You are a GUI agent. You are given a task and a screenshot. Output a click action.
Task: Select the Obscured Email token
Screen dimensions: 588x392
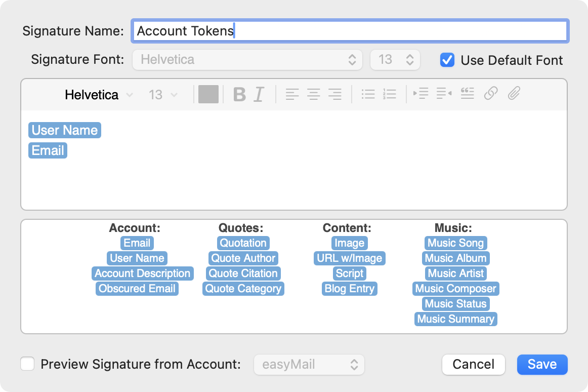(137, 289)
